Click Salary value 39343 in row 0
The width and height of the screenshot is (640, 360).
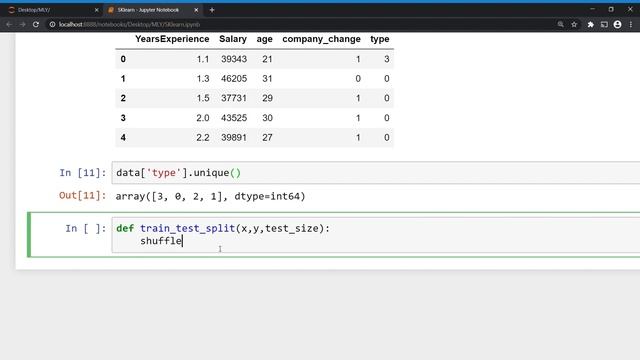[x=234, y=59]
